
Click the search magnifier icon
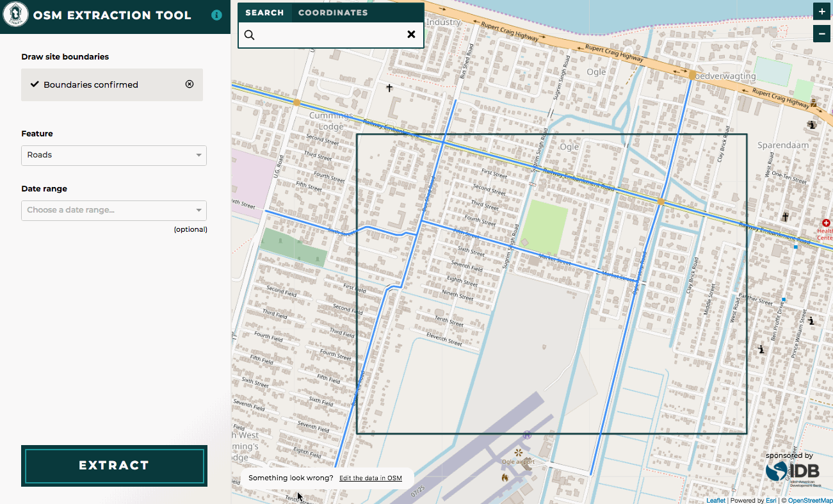click(x=250, y=35)
